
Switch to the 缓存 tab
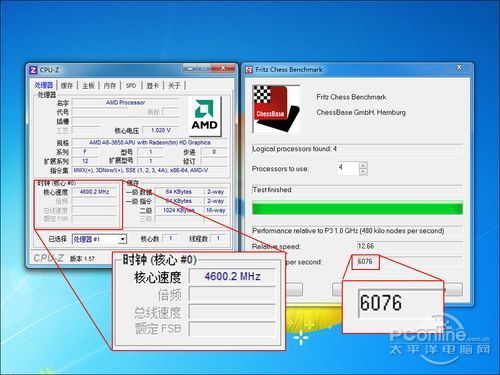point(67,86)
